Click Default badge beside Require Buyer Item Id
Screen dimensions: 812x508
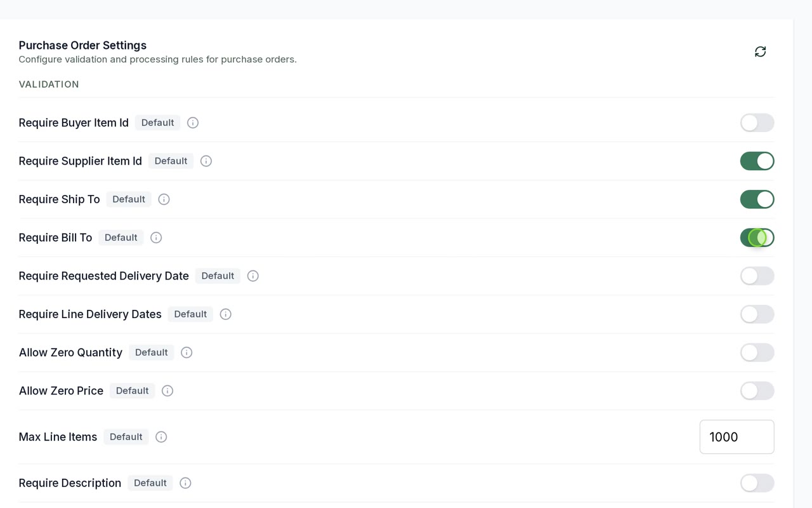click(157, 123)
